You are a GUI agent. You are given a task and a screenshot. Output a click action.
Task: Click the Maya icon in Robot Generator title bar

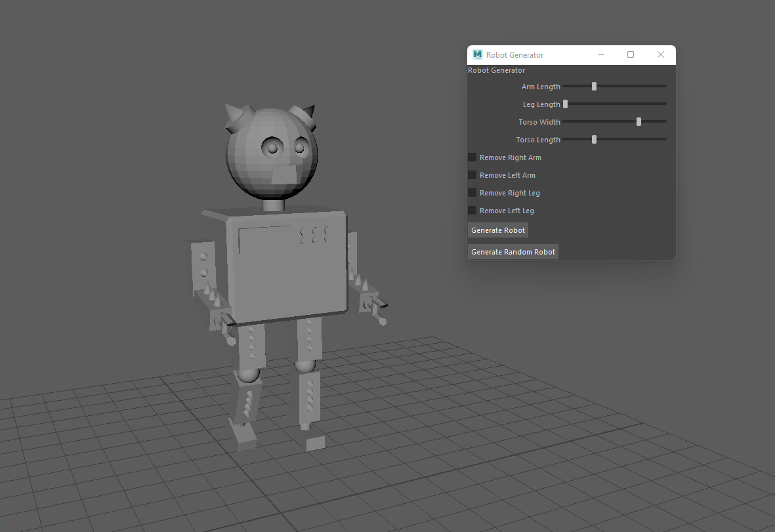click(x=477, y=55)
